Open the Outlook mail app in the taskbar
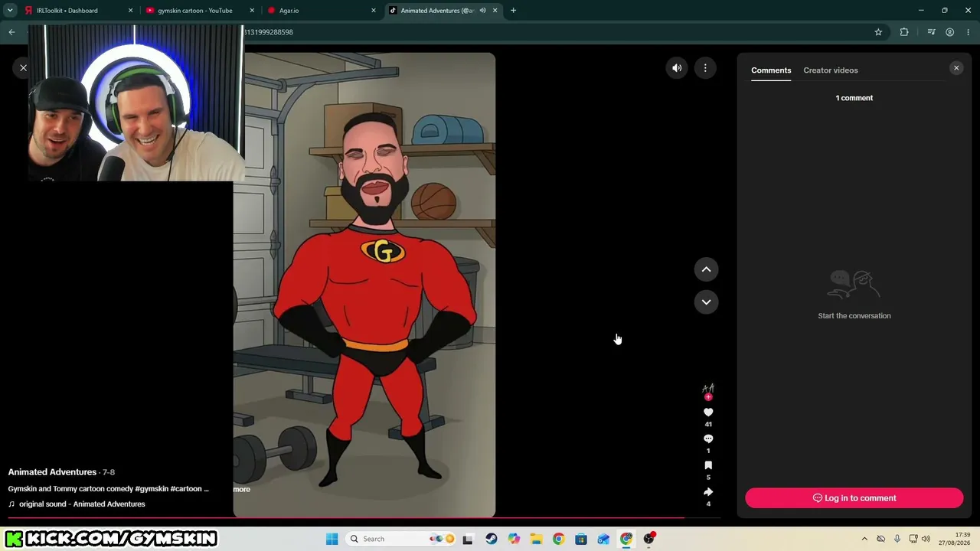Screen dimensions: 980x551 pos(603,539)
